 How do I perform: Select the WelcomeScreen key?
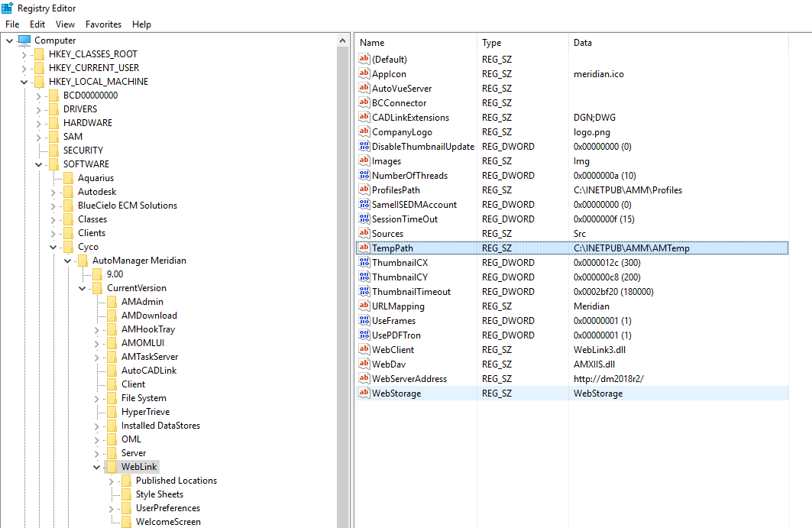(168, 522)
